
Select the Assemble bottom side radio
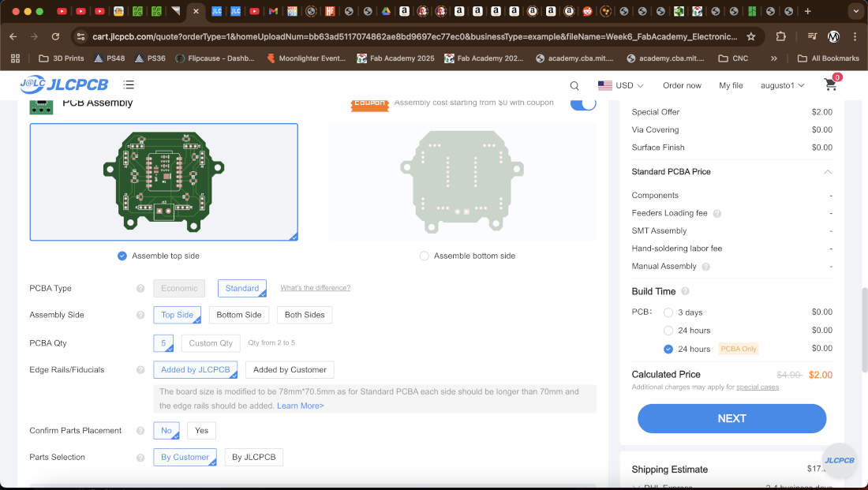pyautogui.click(x=424, y=256)
